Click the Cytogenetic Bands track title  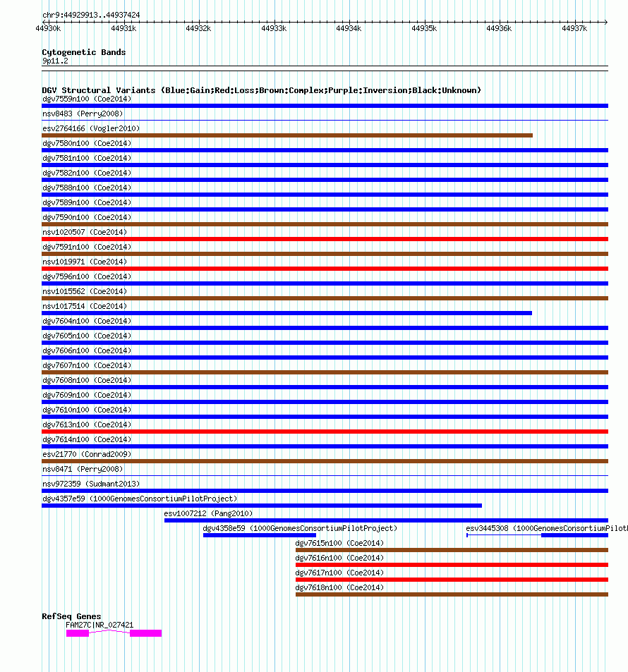click(x=84, y=52)
